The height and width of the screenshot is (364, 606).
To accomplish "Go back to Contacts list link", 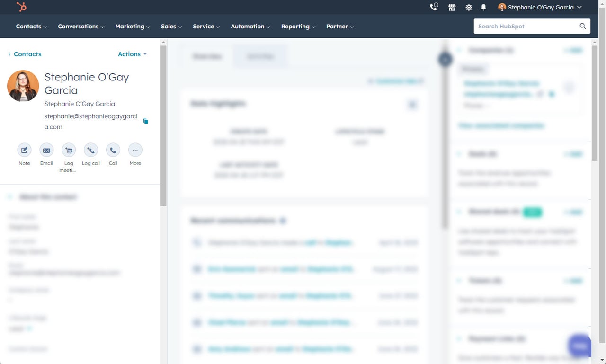I will pyautogui.click(x=25, y=54).
